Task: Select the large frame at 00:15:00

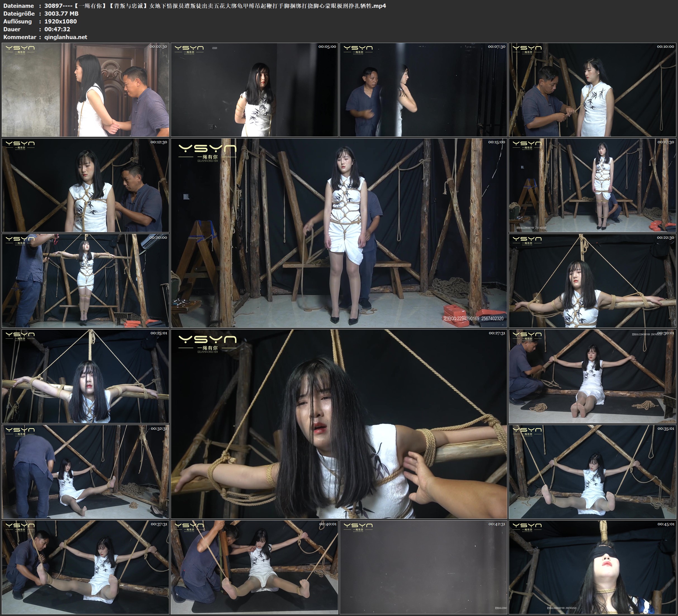Action: (x=339, y=233)
